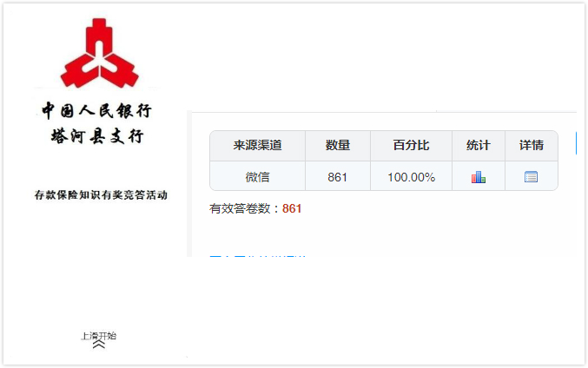The image size is (588, 368).
Task: Select the 数量 column header
Action: click(338, 145)
